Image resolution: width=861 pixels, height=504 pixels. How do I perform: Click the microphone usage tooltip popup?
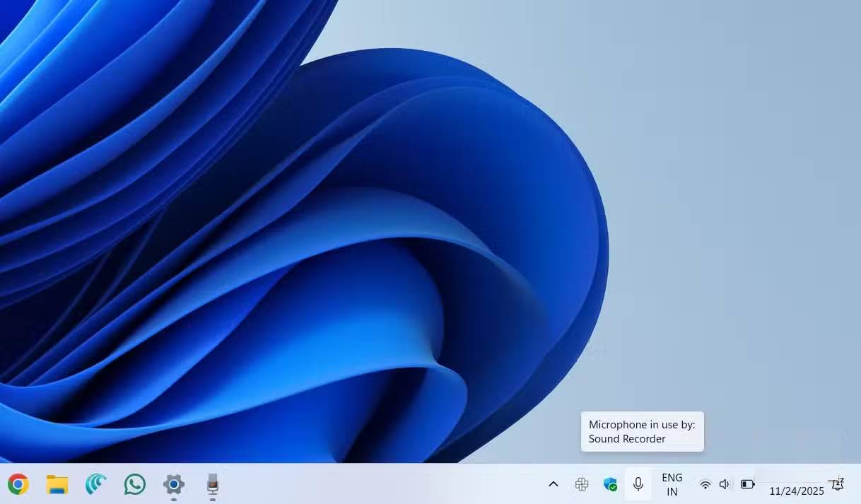(642, 431)
